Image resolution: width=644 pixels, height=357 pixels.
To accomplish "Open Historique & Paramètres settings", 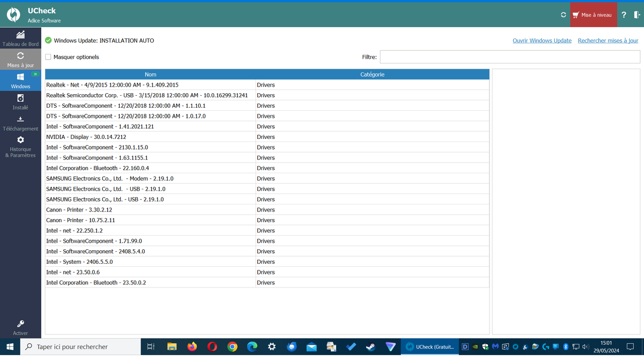I will [21, 147].
